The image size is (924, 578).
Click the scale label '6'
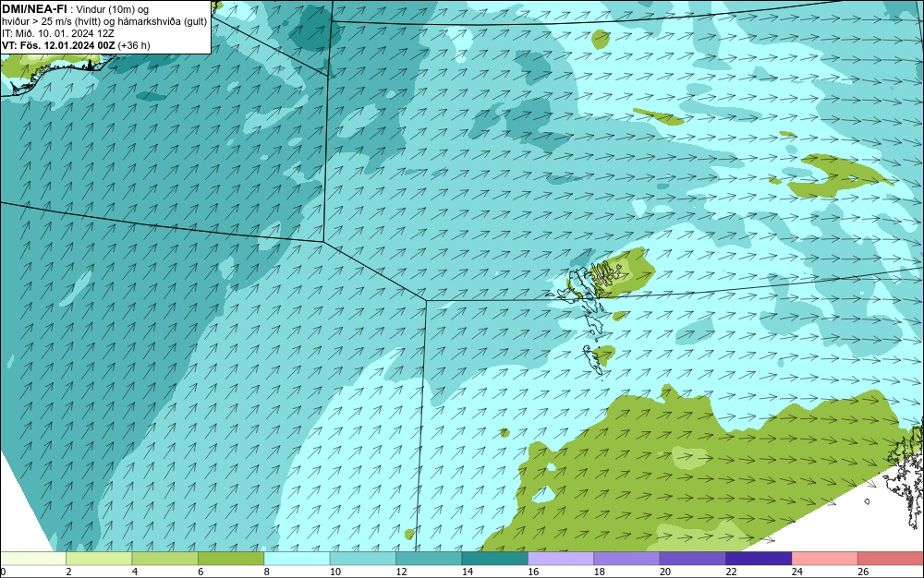coord(201,572)
